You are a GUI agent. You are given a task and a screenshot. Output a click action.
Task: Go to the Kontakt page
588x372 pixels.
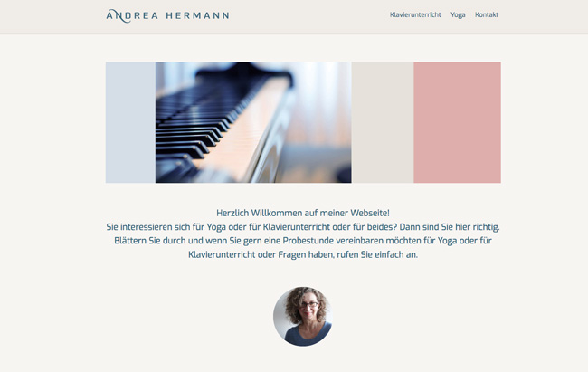pyautogui.click(x=487, y=14)
